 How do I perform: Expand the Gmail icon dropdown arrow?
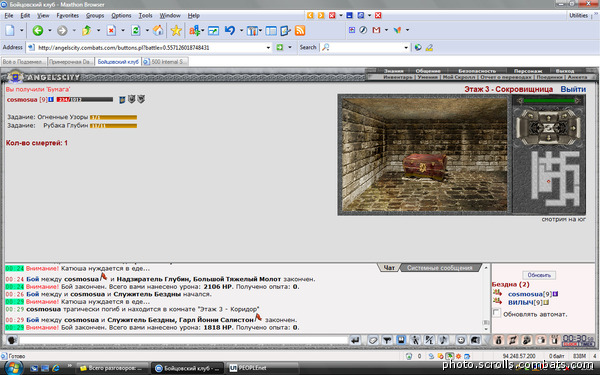tap(386, 30)
